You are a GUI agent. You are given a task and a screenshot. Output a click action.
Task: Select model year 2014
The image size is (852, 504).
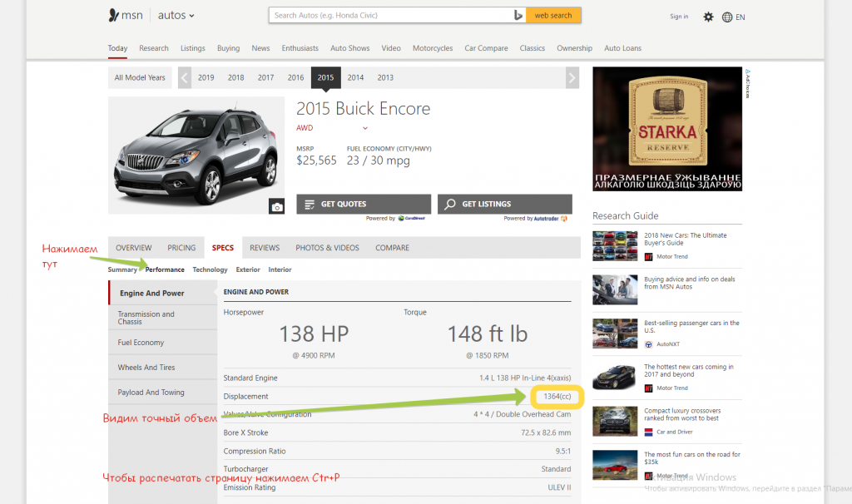[x=355, y=77]
